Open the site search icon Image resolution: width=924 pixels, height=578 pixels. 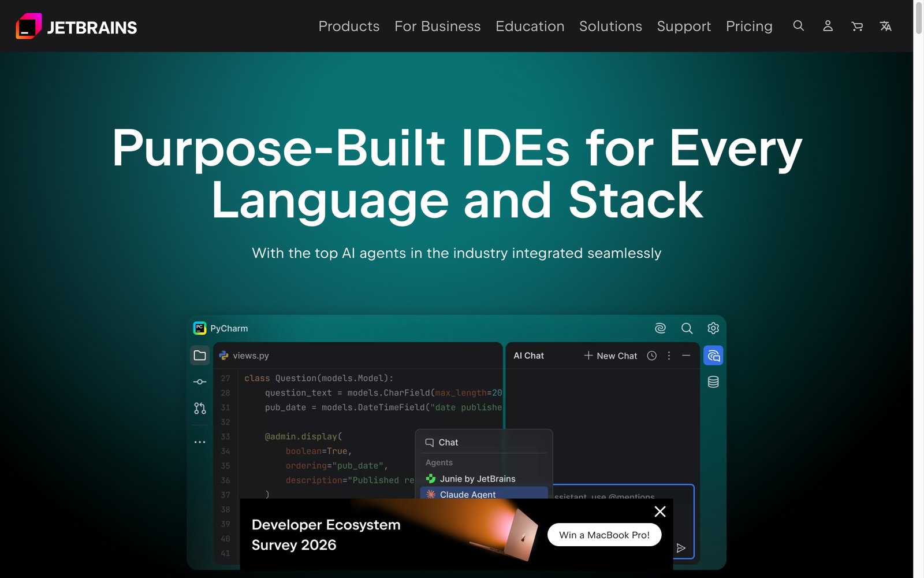point(799,26)
